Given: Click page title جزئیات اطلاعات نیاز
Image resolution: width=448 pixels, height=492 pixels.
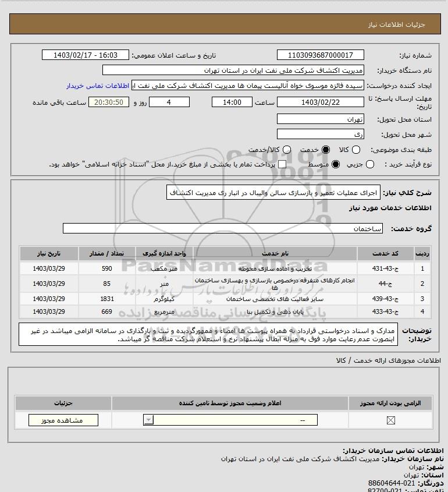Looking at the screenshot, I should point(397,24).
